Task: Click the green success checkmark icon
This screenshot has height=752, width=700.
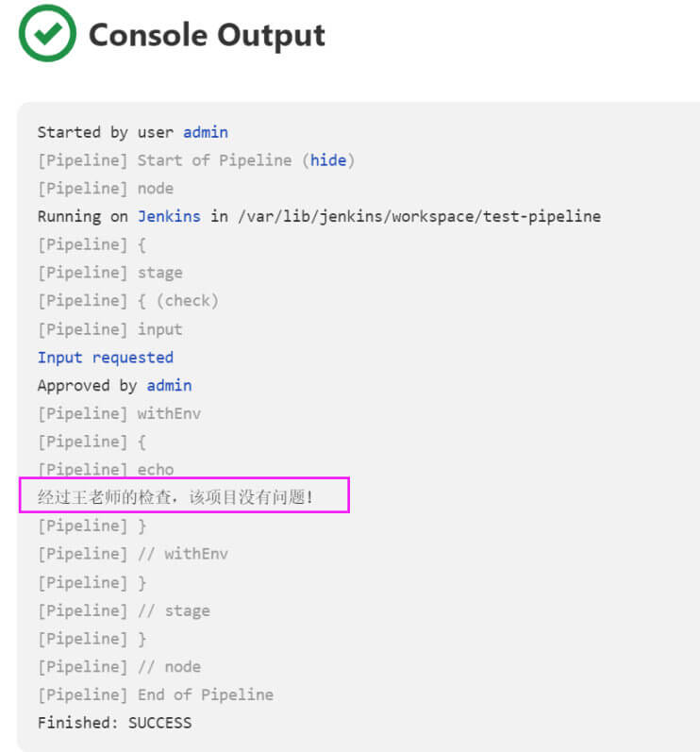Action: [x=47, y=33]
